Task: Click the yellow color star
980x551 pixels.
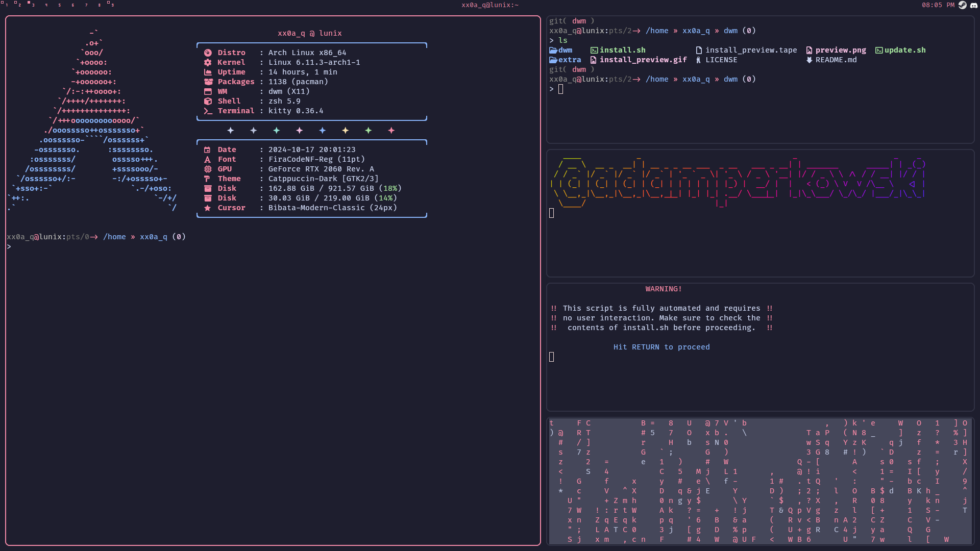Action: pyautogui.click(x=346, y=131)
